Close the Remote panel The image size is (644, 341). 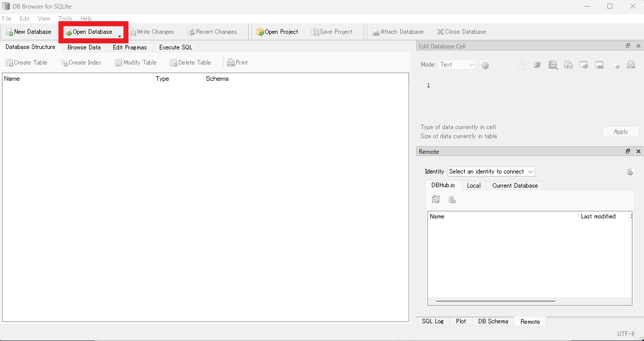pyautogui.click(x=638, y=151)
